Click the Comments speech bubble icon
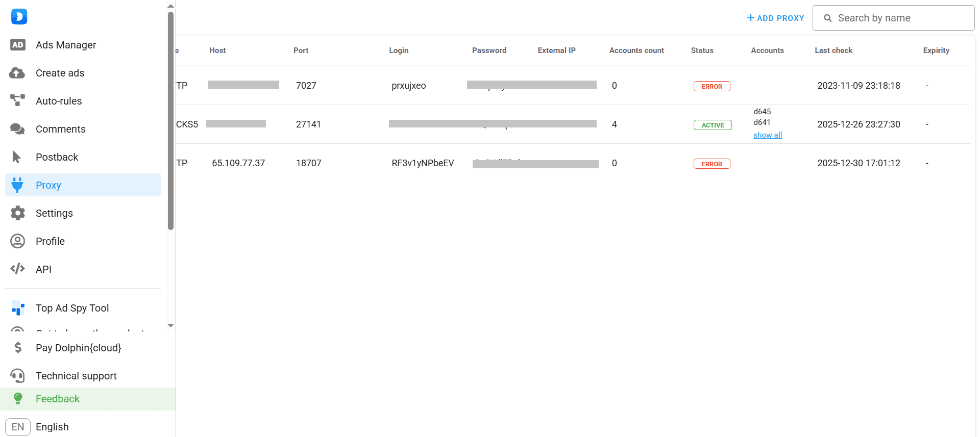The image size is (980, 437). (17, 129)
